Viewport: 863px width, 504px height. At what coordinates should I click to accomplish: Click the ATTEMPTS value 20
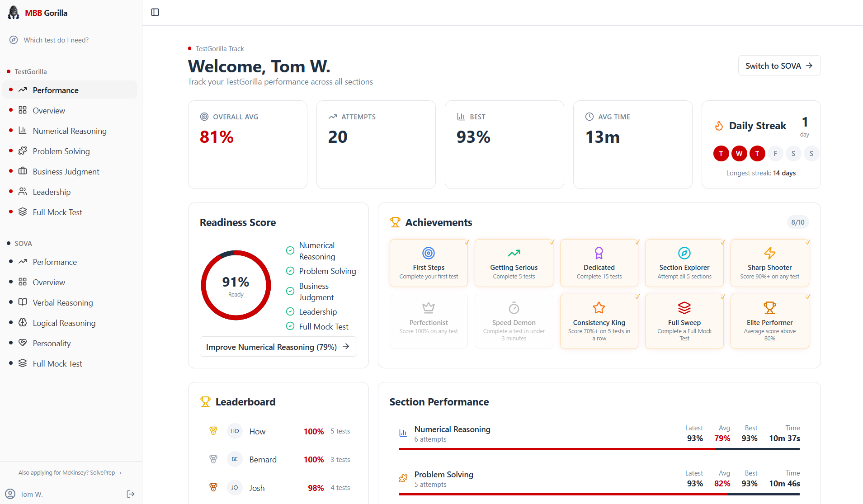[x=338, y=137]
